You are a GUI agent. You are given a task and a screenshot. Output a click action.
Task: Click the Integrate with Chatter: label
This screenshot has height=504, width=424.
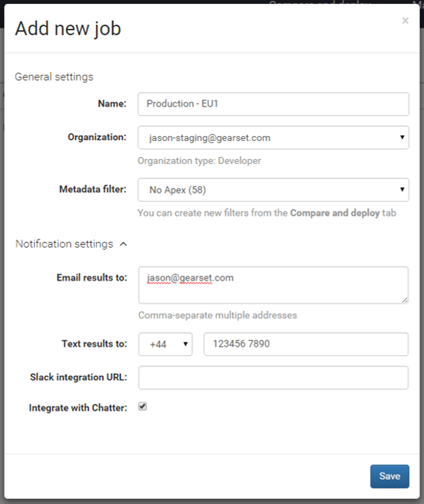(x=78, y=408)
